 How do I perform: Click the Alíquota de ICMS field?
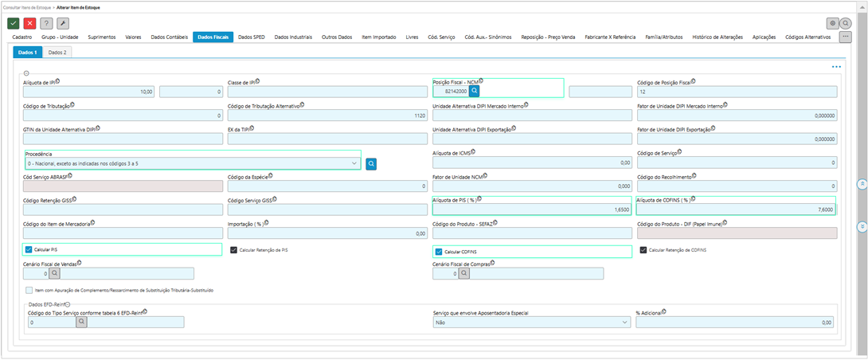(x=530, y=162)
